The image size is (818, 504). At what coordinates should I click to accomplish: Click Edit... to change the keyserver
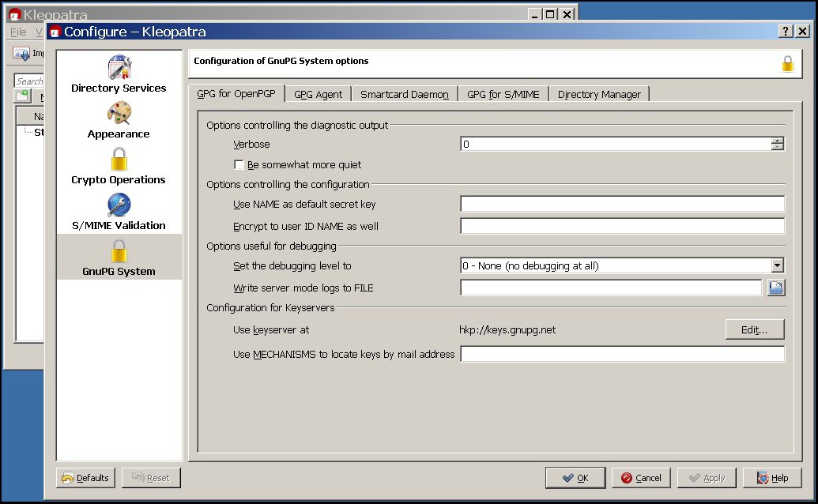[754, 329]
